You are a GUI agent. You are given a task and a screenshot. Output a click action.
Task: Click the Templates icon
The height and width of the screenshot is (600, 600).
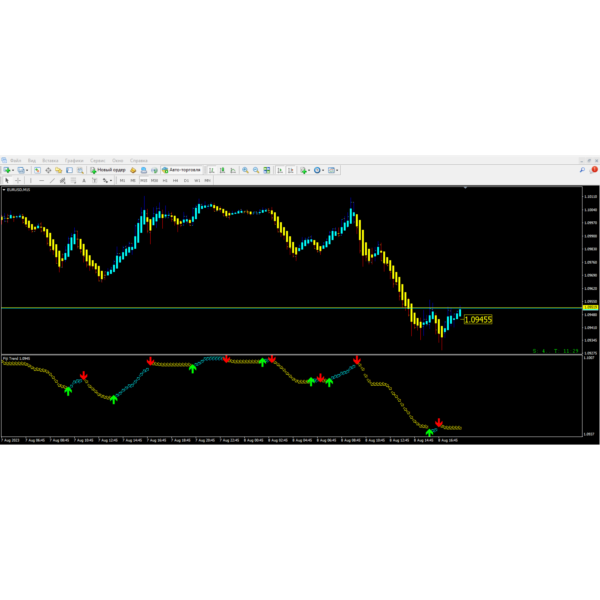[331, 170]
